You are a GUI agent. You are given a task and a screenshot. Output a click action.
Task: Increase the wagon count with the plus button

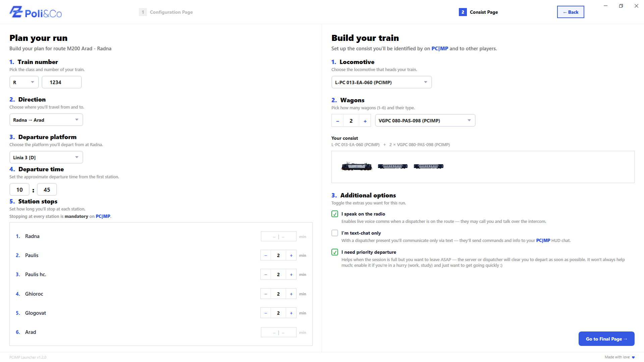coord(365,121)
